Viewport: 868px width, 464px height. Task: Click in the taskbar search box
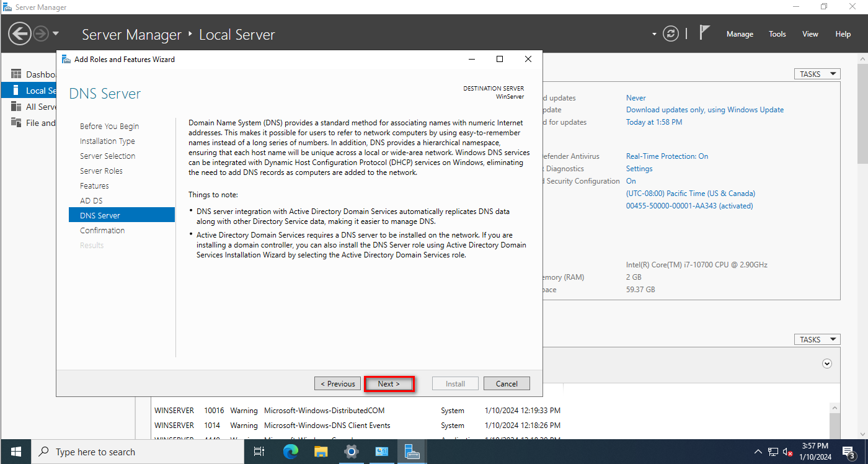point(139,452)
